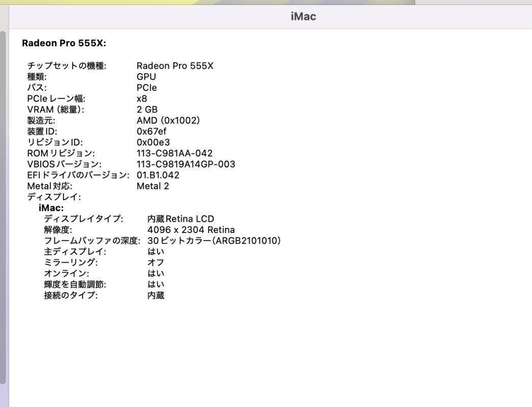The height and width of the screenshot is (407, 532).
Task: Click the iMac window title
Action: tap(303, 16)
